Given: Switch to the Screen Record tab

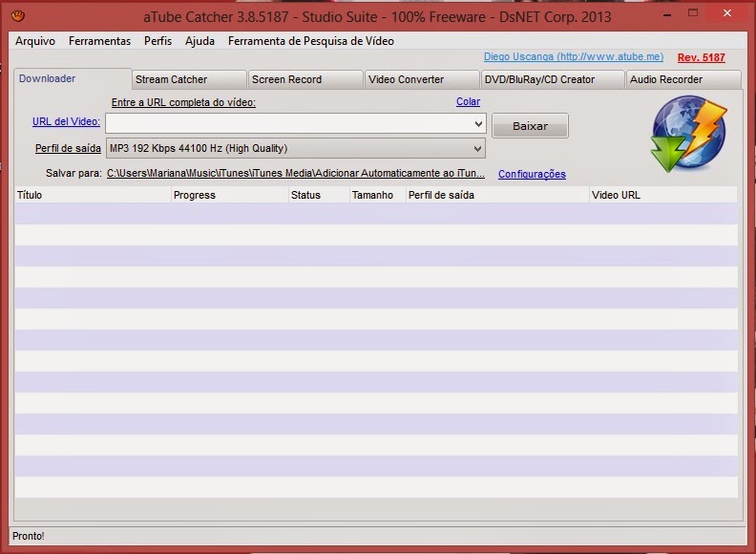Looking at the screenshot, I should pyautogui.click(x=305, y=79).
